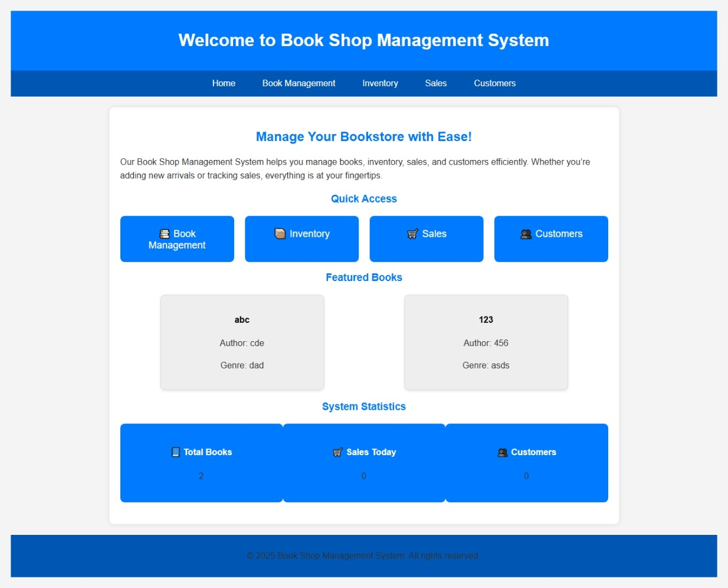728x588 pixels.
Task: Go to Book Management in navigation bar
Action: 299,83
